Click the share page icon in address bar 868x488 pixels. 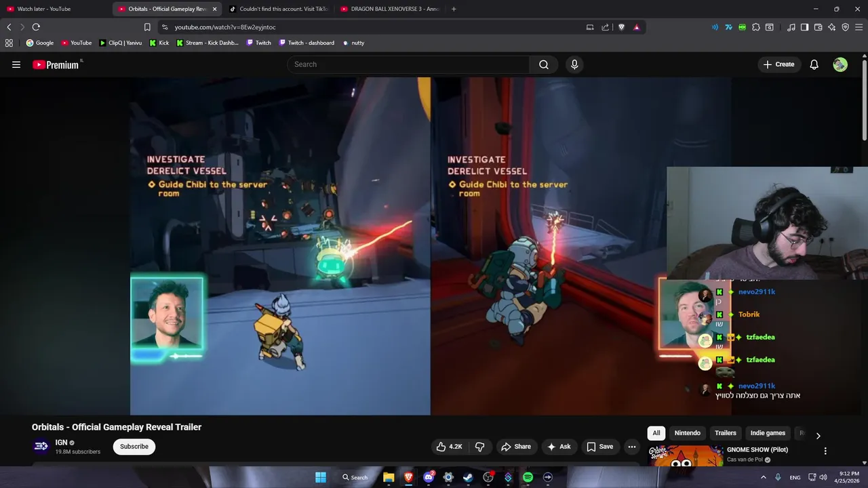[605, 27]
